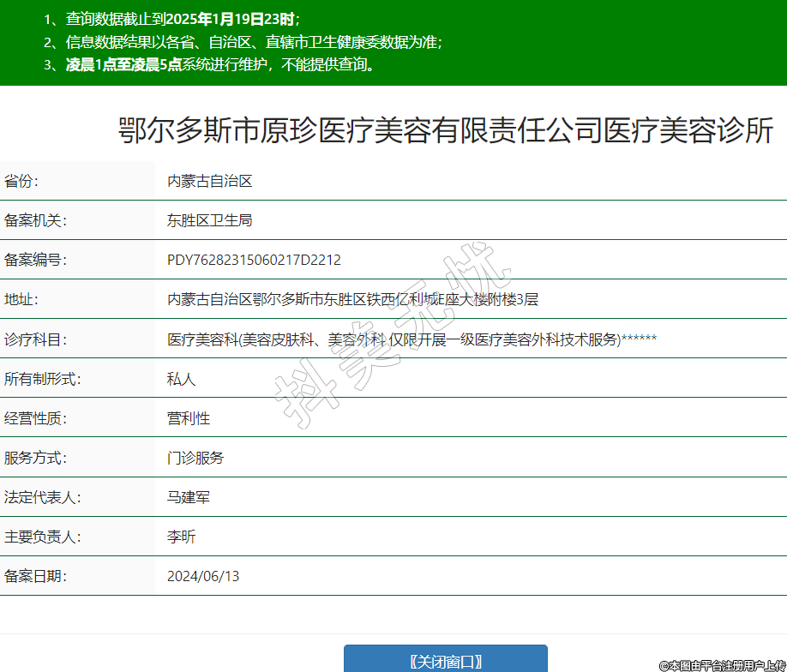Viewport: 787px width, 672px height.
Task: Click the 关闭窗口 button
Action: [x=445, y=661]
